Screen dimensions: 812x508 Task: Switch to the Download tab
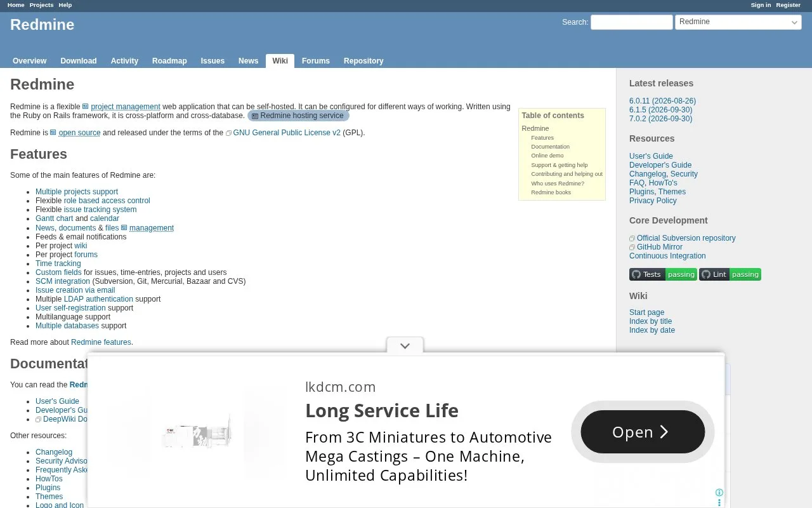click(x=79, y=61)
